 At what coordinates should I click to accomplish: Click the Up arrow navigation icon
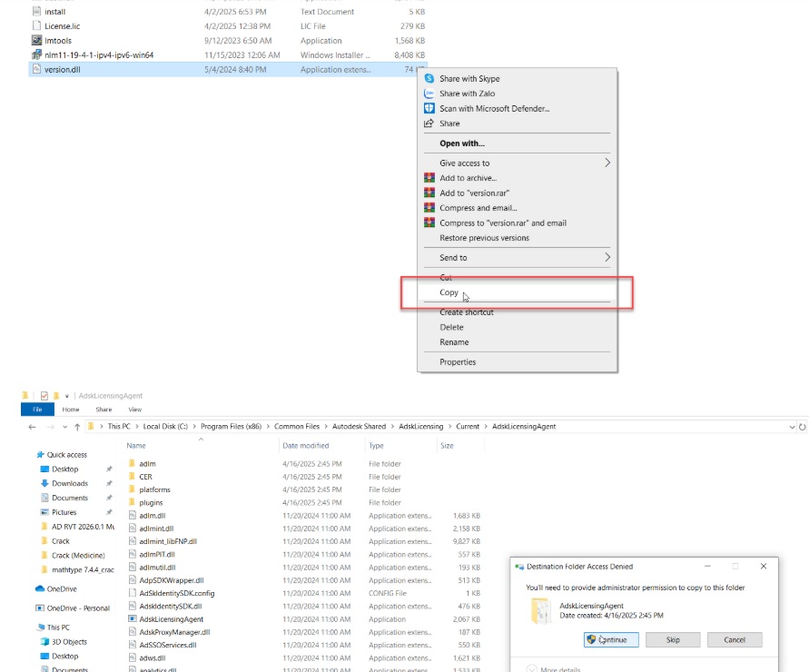[x=78, y=426]
